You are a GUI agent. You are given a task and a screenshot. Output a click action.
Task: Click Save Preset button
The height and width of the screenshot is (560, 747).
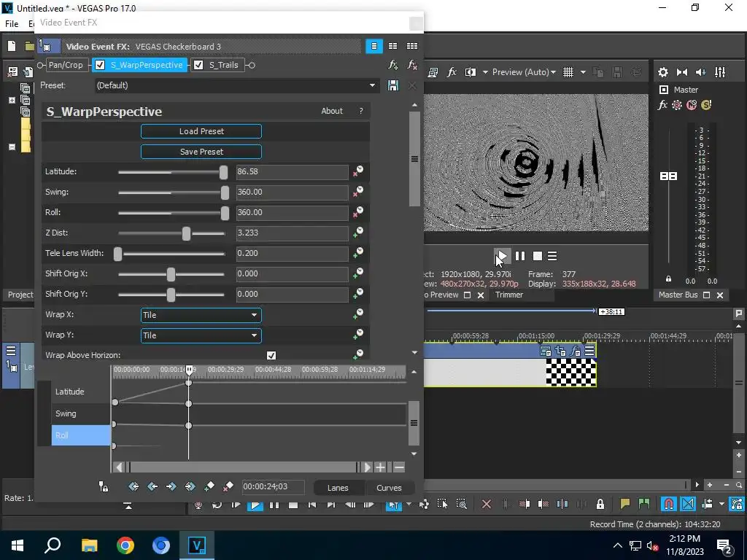pos(201,152)
